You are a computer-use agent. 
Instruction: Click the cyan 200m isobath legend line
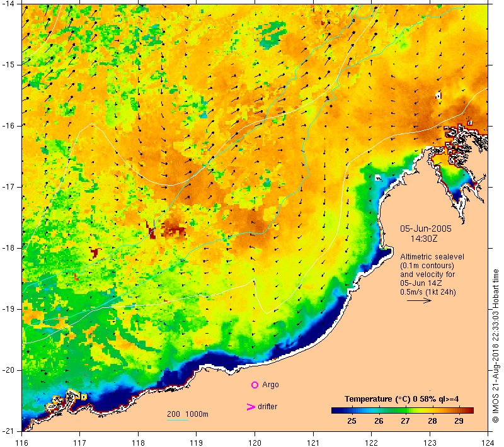(x=178, y=420)
